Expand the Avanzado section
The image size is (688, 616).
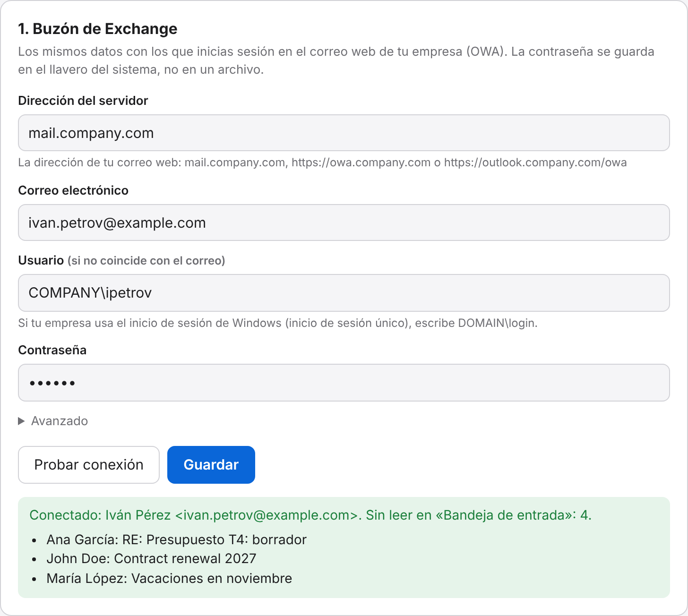click(x=53, y=421)
